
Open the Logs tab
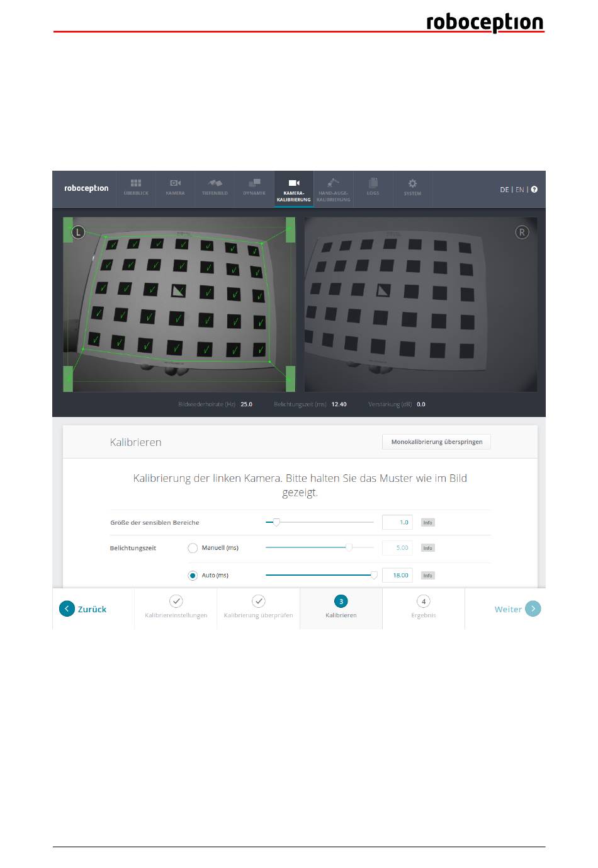click(373, 188)
